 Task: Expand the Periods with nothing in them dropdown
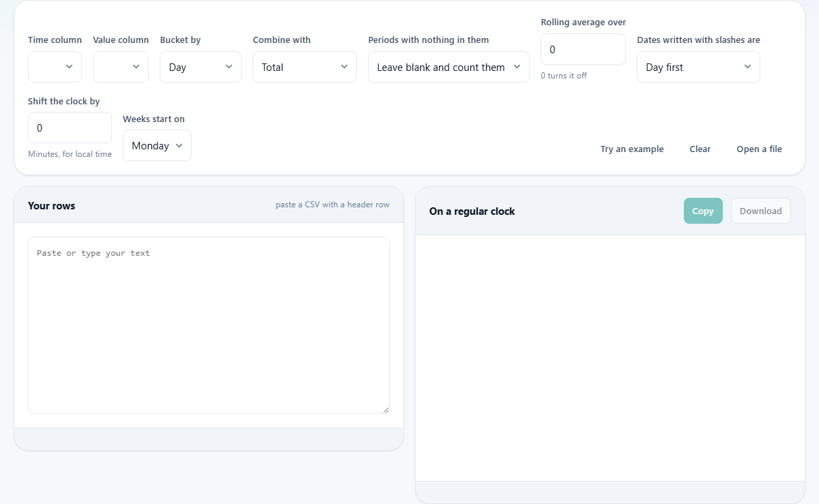[448, 67]
